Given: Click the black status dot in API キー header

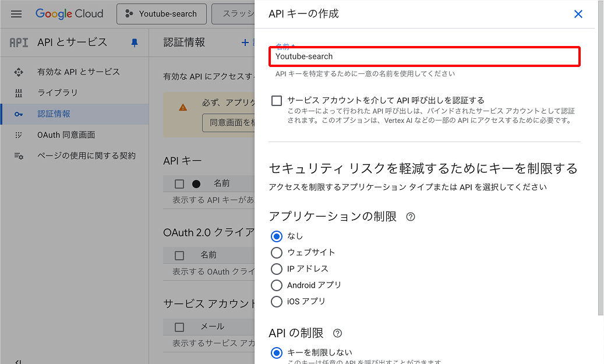Looking at the screenshot, I should point(196,183).
